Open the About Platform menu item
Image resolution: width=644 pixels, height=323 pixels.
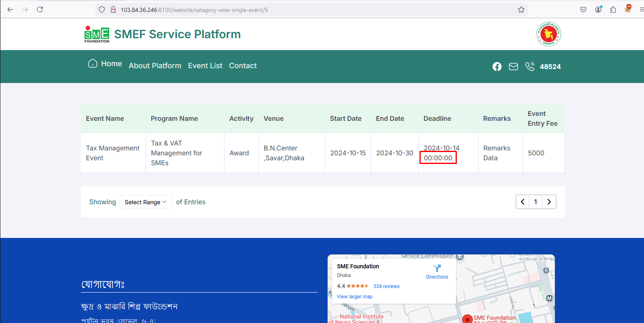[155, 66]
